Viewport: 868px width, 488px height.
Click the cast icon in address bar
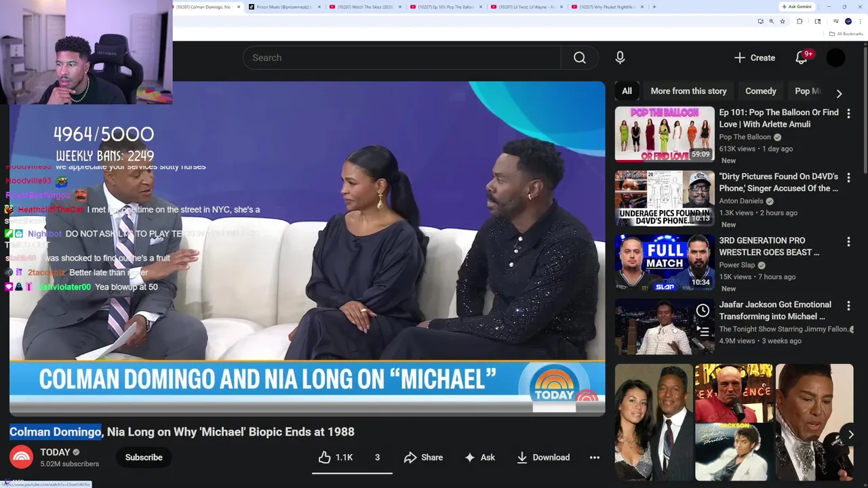760,21
